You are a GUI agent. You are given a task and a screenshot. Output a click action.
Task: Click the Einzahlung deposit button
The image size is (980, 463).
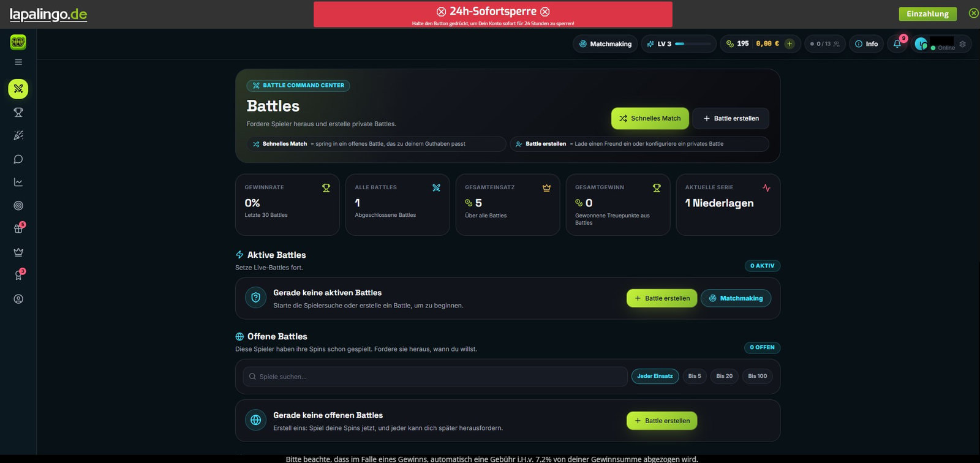click(927, 13)
